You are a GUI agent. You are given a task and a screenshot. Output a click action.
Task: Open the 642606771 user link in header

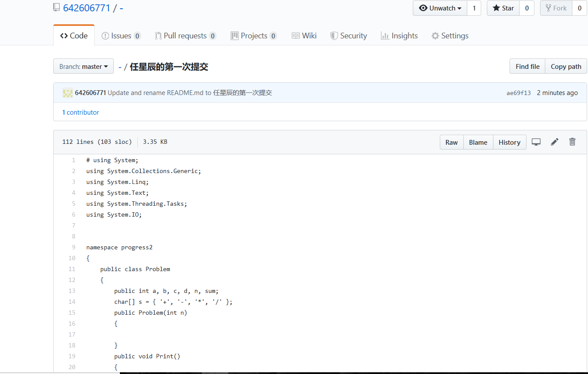coord(87,8)
